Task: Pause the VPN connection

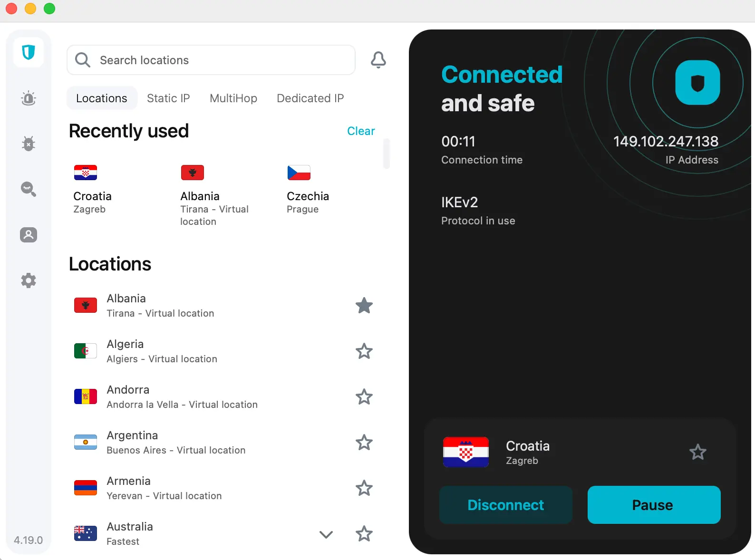Action: pyautogui.click(x=654, y=505)
